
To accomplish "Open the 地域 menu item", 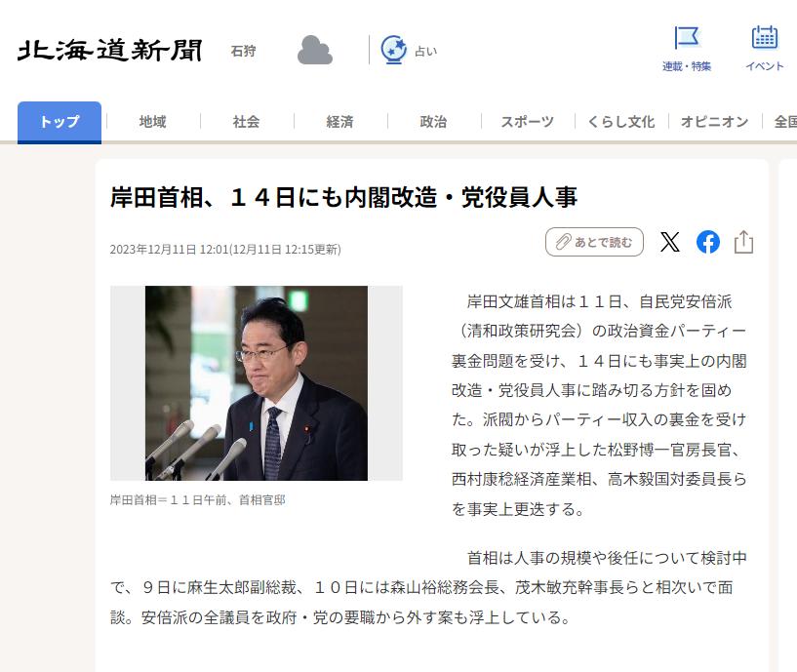I will 152,122.
